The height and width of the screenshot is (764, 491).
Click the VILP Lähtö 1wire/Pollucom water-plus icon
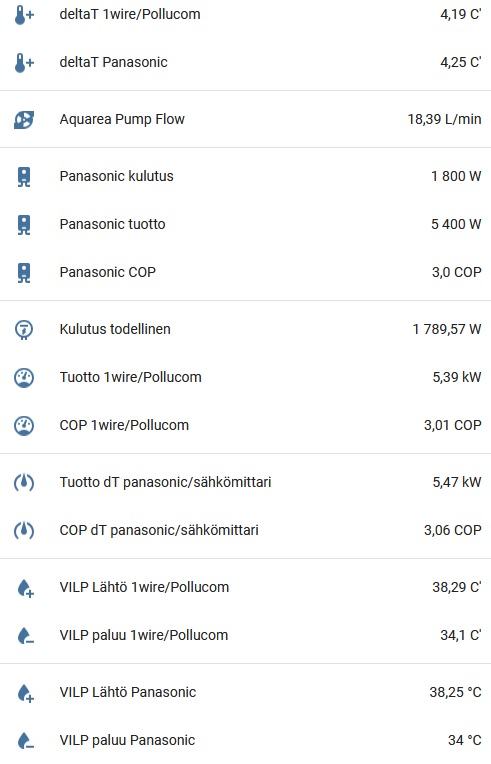coord(25,588)
